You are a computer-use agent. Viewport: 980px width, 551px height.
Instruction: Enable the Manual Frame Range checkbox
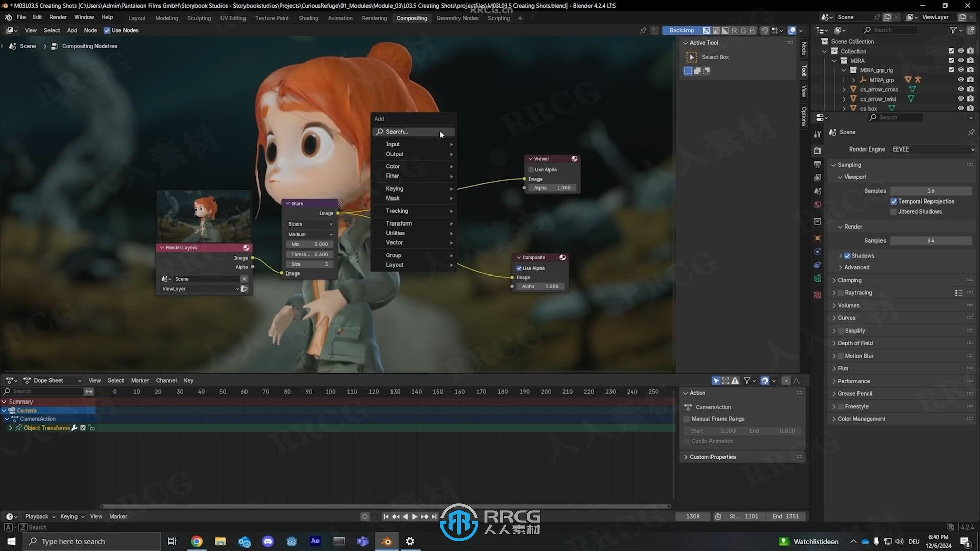687,419
